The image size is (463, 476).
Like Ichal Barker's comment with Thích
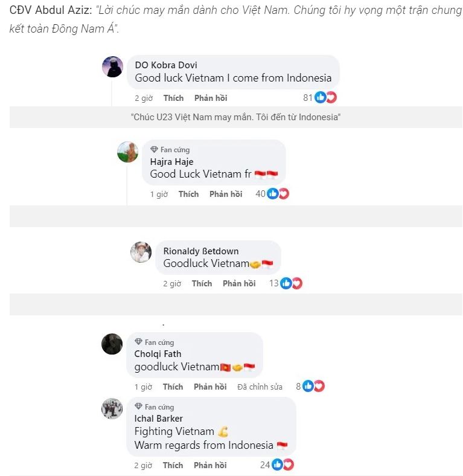click(x=173, y=465)
